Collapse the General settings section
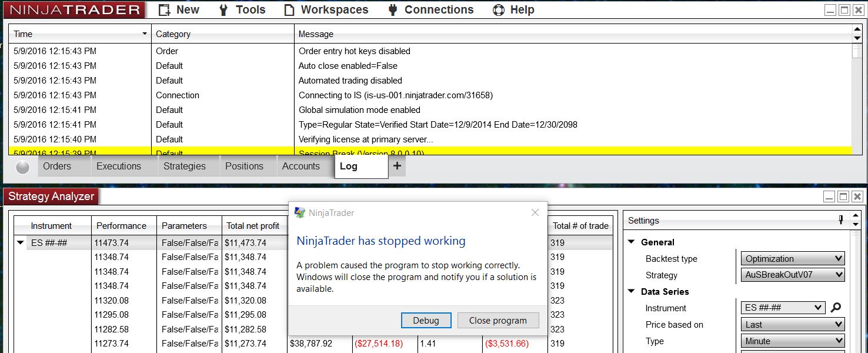This screenshot has height=353, width=868. click(632, 242)
